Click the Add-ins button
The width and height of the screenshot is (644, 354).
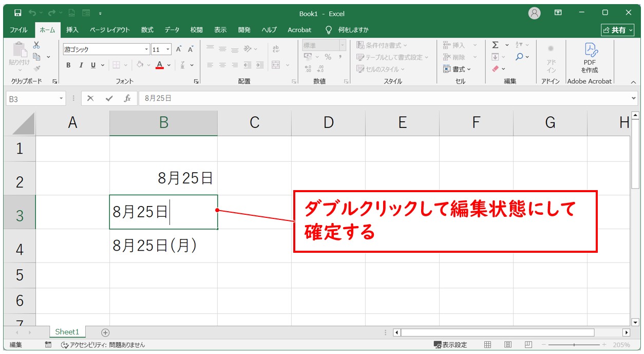pyautogui.click(x=551, y=58)
